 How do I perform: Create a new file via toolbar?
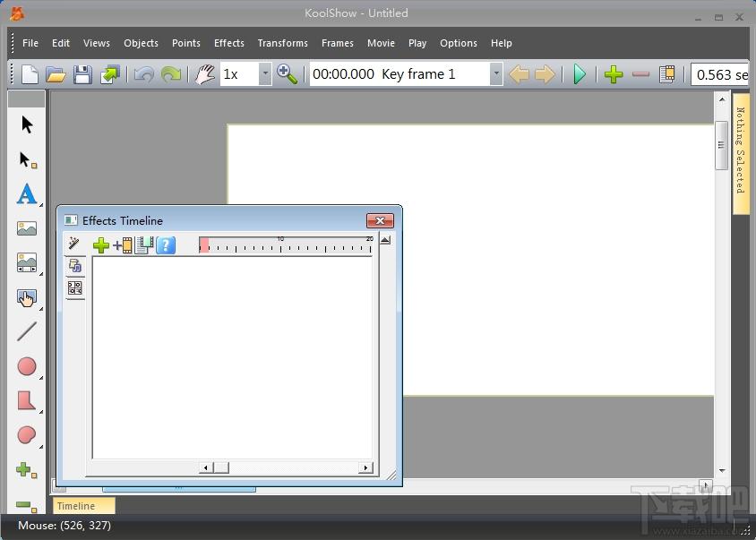point(30,74)
